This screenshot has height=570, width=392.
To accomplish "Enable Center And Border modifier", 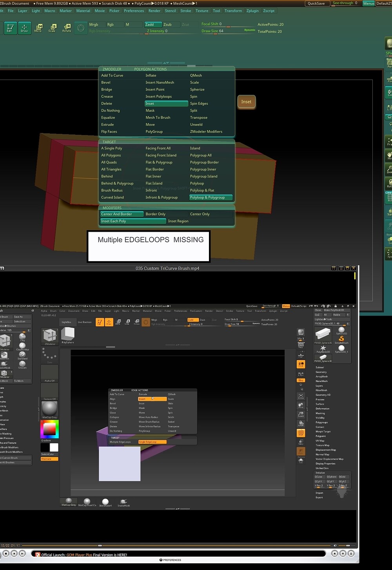I will coord(122,214).
